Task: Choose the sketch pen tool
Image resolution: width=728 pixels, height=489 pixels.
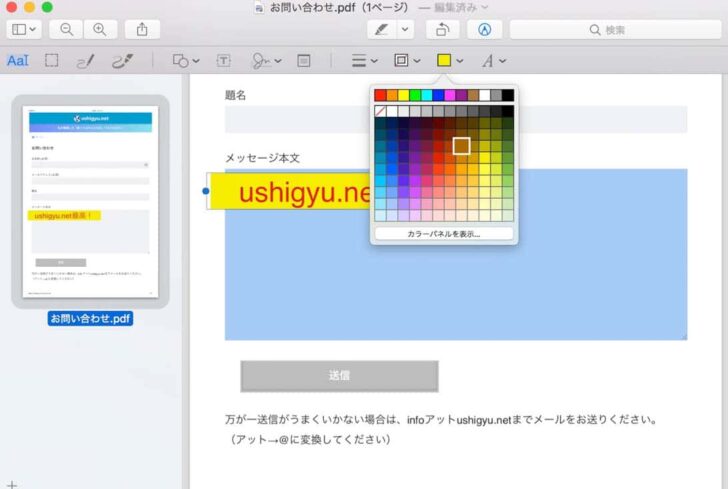Action: tap(85, 60)
